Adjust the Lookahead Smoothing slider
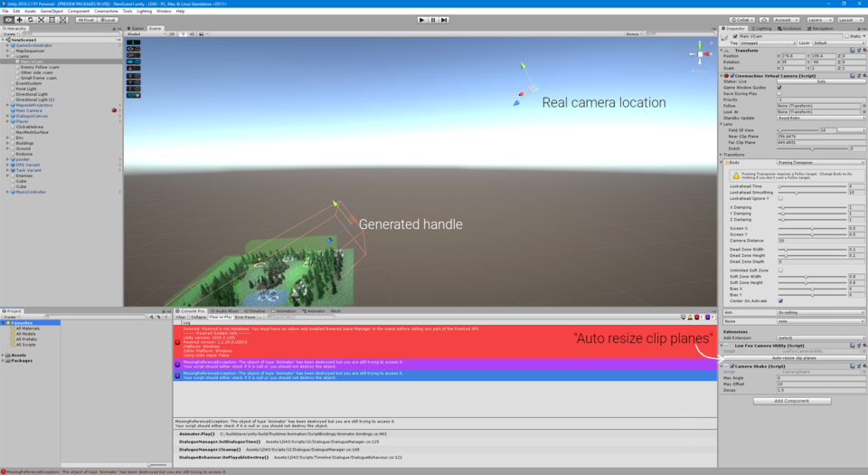Viewport: 868px width, 475px height. [812, 192]
